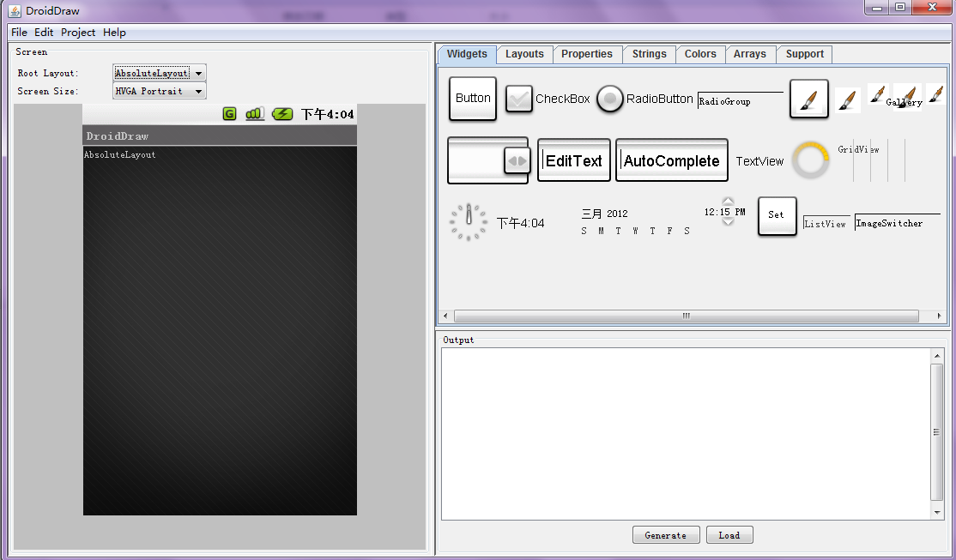Switch to the Support tab
This screenshot has width=956, height=560.
(805, 54)
